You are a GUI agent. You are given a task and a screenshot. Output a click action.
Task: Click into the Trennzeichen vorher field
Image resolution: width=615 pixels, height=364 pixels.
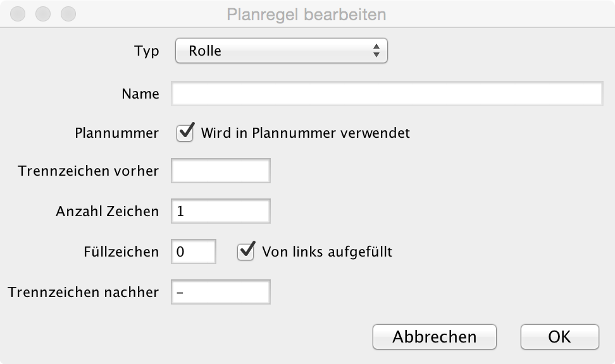coord(221,171)
